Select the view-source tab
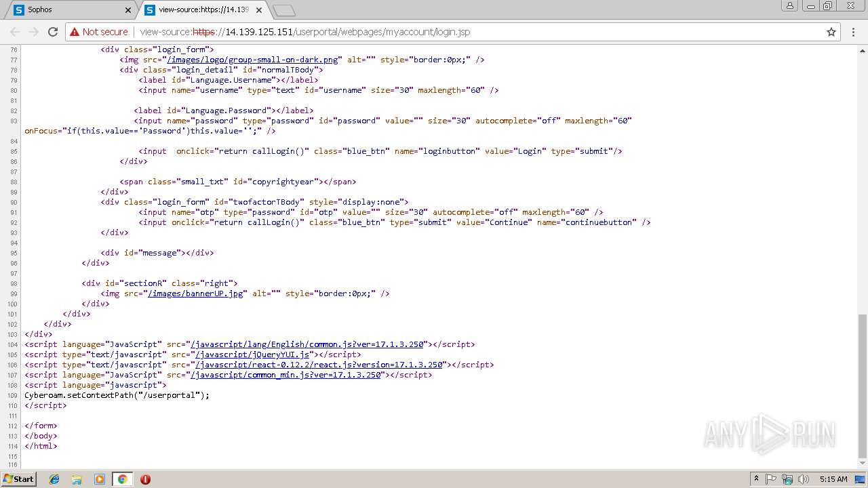Screen dimensions: 868x488 coord(202,10)
